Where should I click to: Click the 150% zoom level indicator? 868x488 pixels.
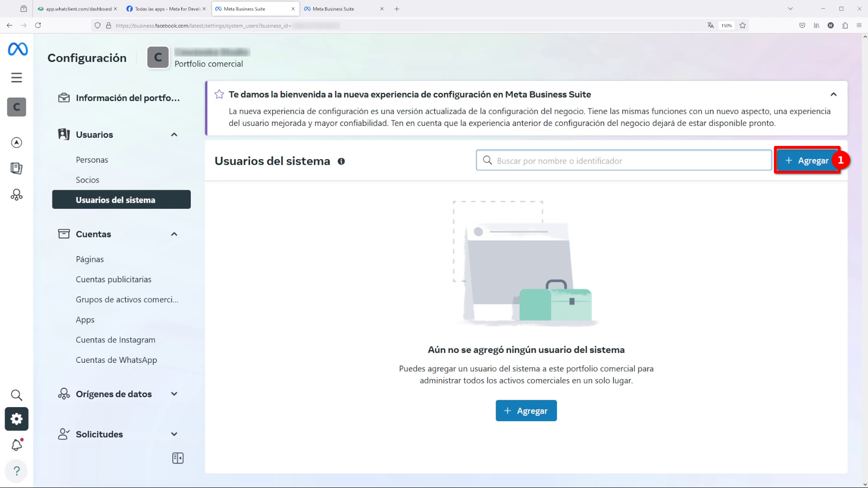point(726,26)
